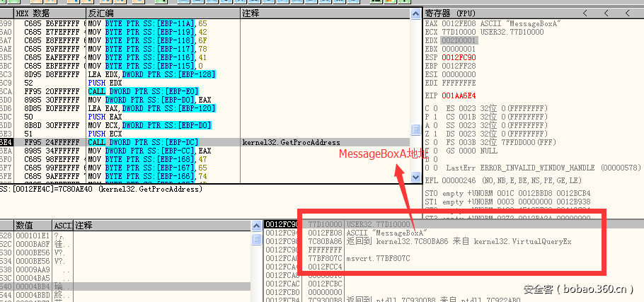Toggle the C flag bit value
This screenshot has height=302, width=644.
coord(437,107)
